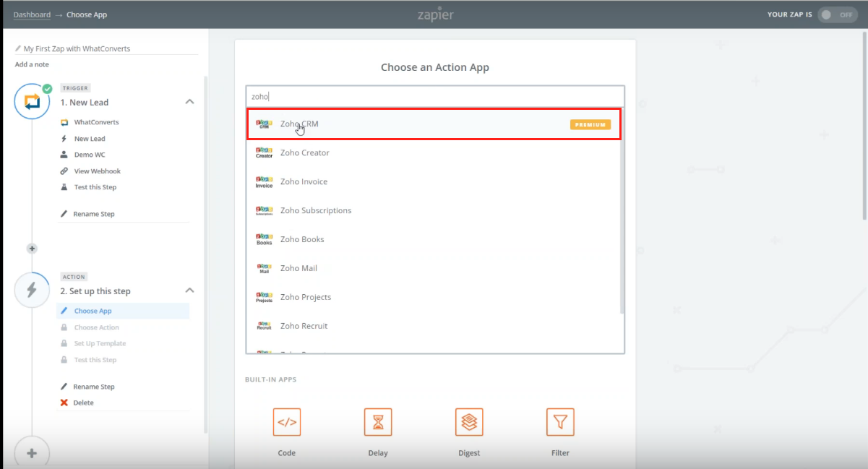Select Zoho Projects from results
868x469 pixels.
(x=434, y=297)
